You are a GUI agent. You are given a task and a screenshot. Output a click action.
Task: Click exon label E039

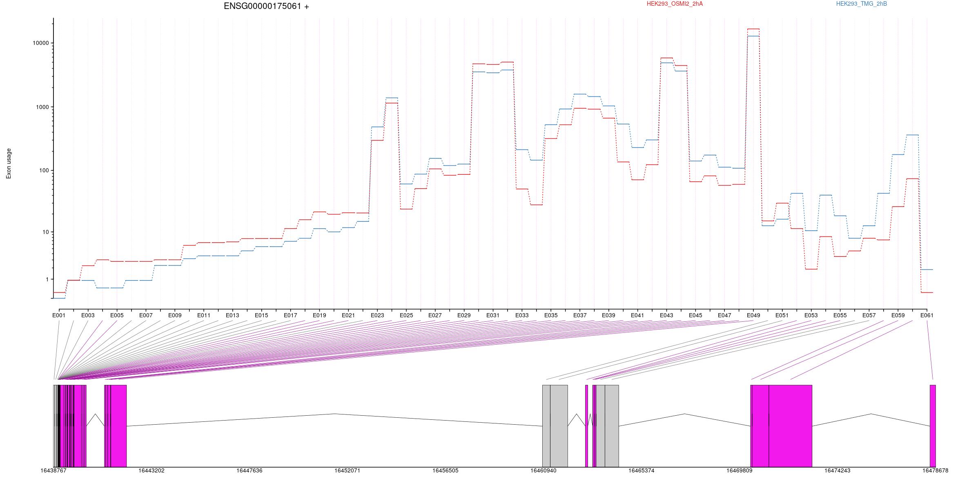[608, 315]
